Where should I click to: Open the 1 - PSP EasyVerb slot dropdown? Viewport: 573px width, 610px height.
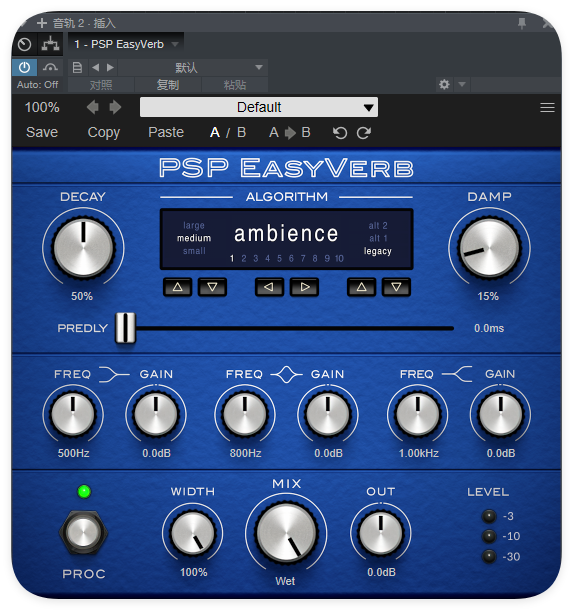click(x=126, y=44)
